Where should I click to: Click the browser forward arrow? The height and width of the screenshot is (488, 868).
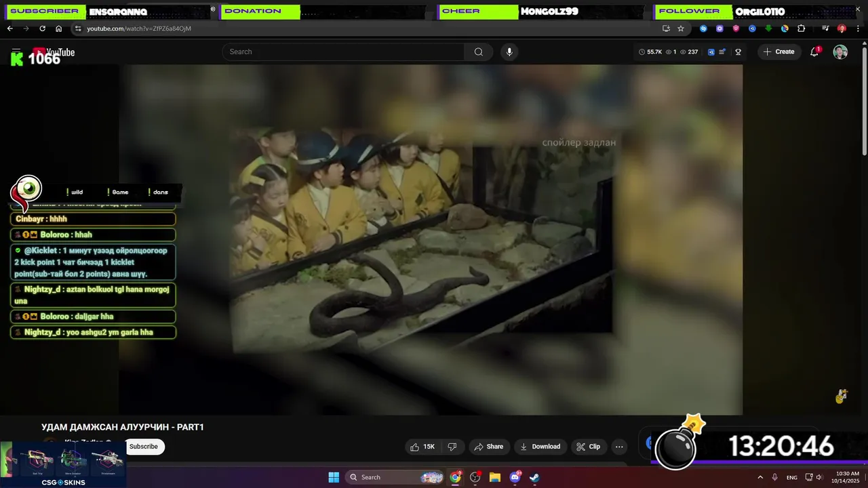[x=26, y=28]
